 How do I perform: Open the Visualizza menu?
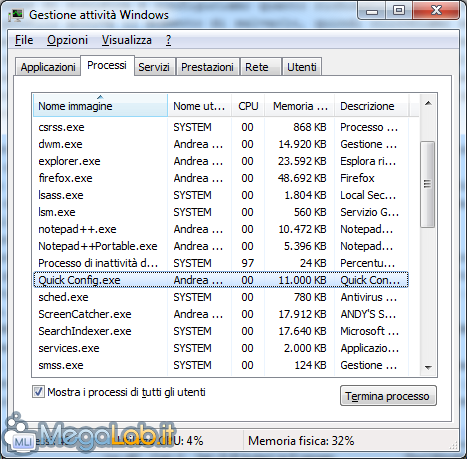pos(127,40)
